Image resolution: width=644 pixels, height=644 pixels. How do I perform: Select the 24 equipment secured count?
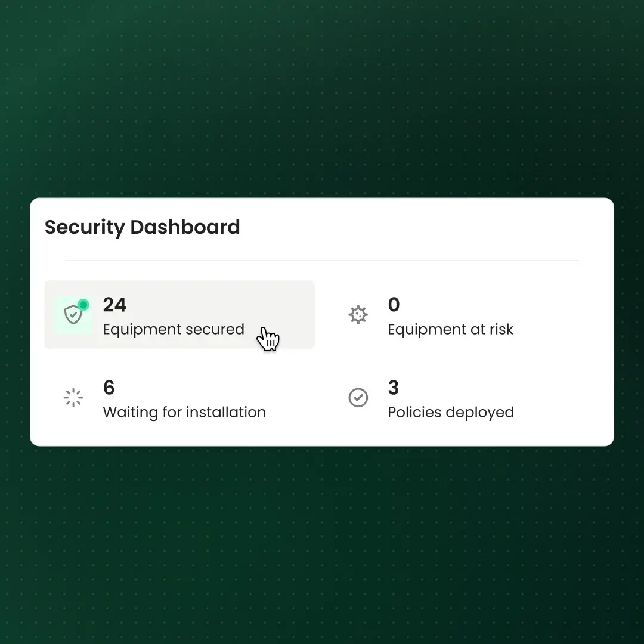[114, 305]
